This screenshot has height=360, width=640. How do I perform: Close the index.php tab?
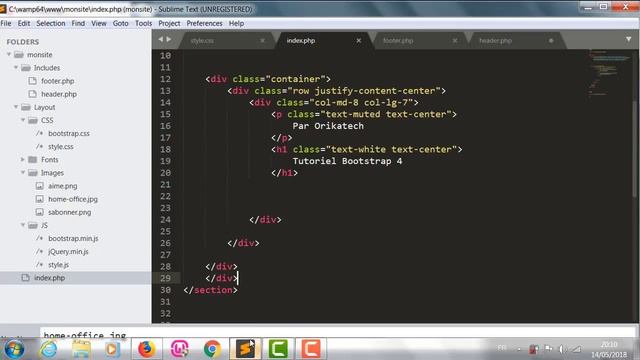pyautogui.click(x=359, y=40)
